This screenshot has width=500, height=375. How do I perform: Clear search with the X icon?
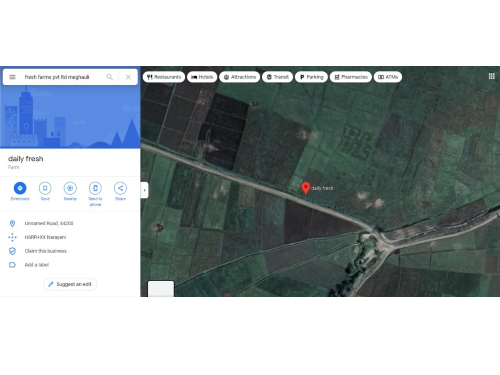click(128, 77)
